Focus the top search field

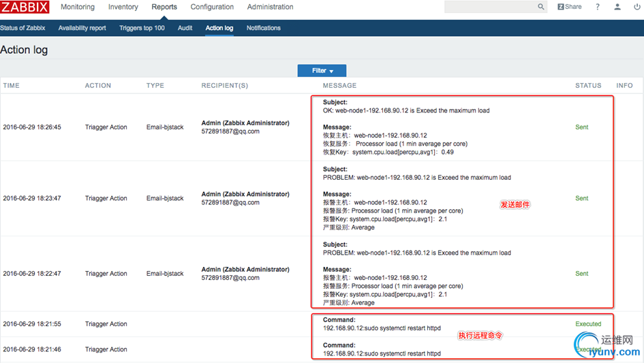(491, 7)
